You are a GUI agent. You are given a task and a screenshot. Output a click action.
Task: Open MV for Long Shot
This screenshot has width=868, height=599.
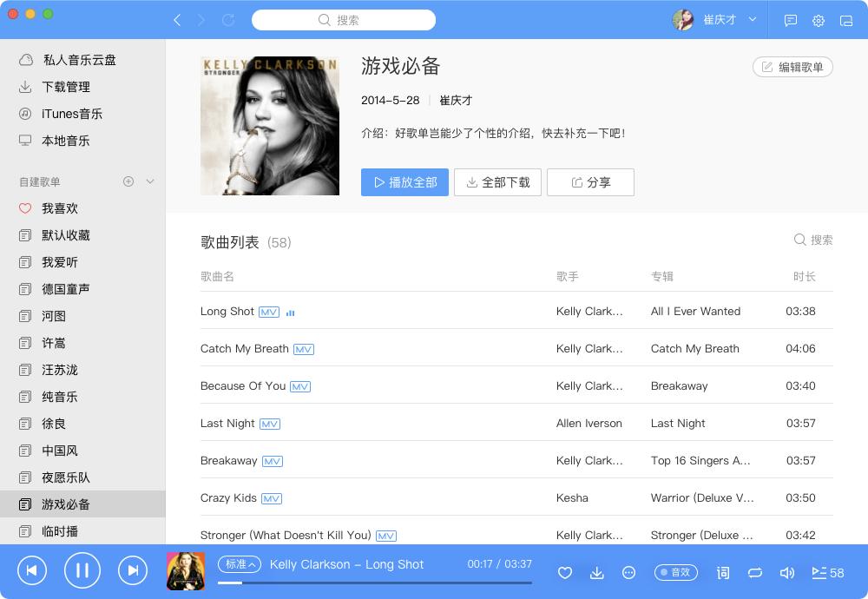[x=269, y=313]
